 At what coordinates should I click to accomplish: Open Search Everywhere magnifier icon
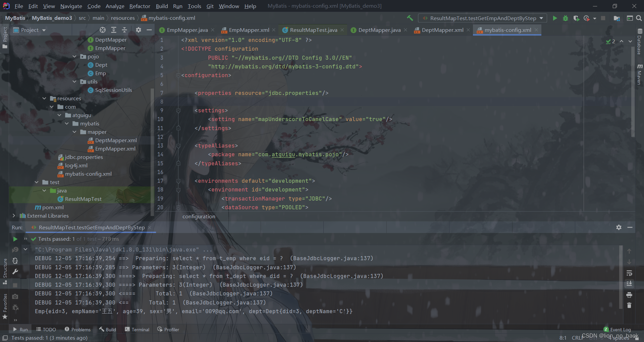(639, 18)
